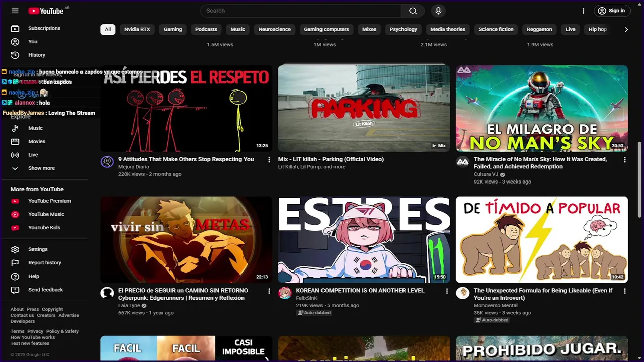This screenshot has height=362, width=644.
Task: Select the Neuroscience filter chip
Action: coord(275,29)
